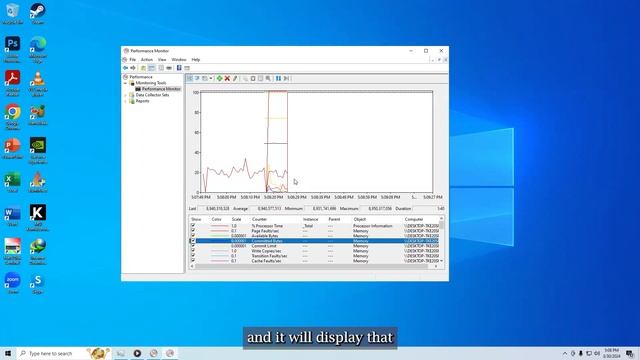Image resolution: width=640 pixels, height=360 pixels.
Task: Open Adobe Photoshop desktop shortcut
Action: (x=12, y=49)
